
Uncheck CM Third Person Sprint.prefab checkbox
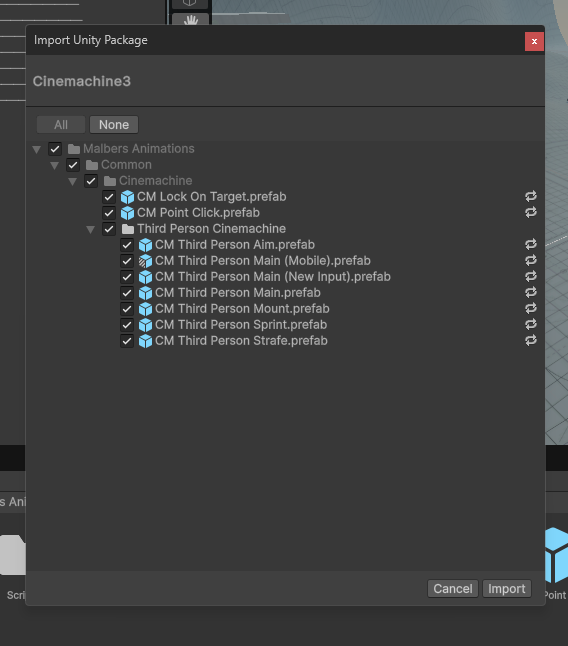click(x=127, y=325)
